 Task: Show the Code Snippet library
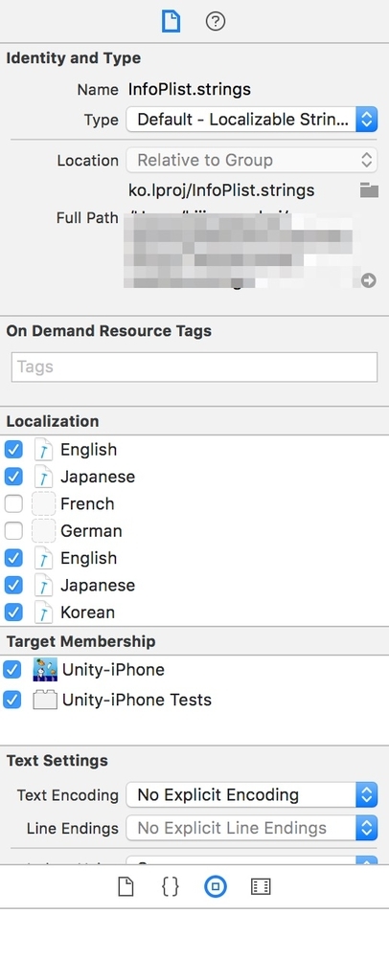coord(171,886)
